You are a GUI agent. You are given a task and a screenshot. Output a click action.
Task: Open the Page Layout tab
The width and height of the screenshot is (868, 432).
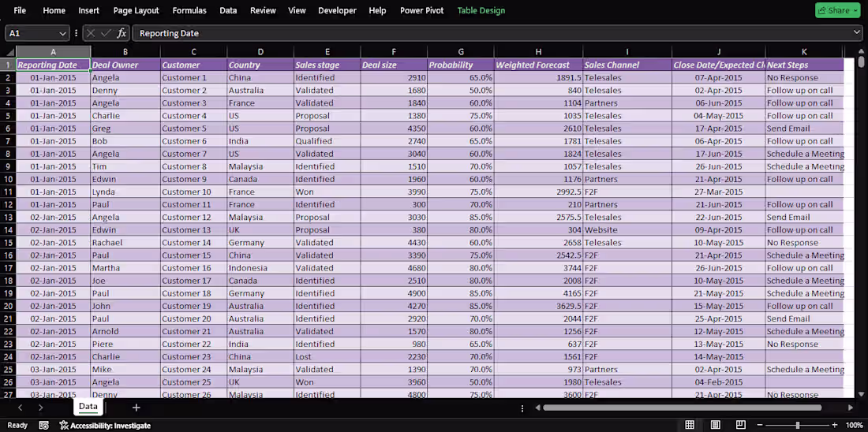(x=137, y=10)
